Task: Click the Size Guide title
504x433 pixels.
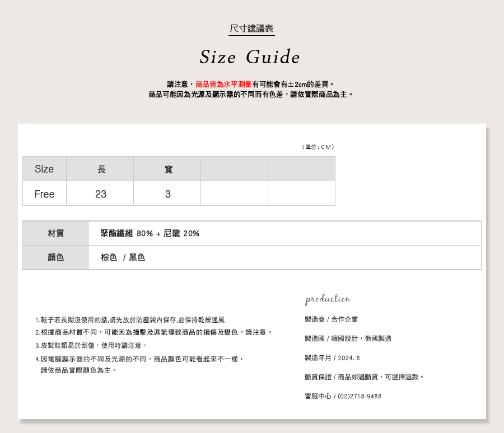Action: 250,57
